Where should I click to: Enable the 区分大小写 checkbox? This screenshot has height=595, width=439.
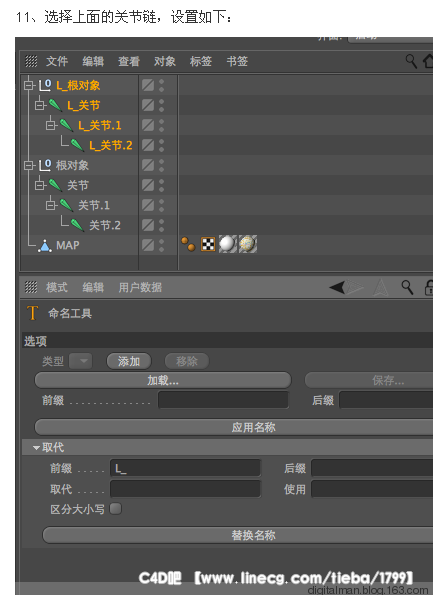click(116, 508)
